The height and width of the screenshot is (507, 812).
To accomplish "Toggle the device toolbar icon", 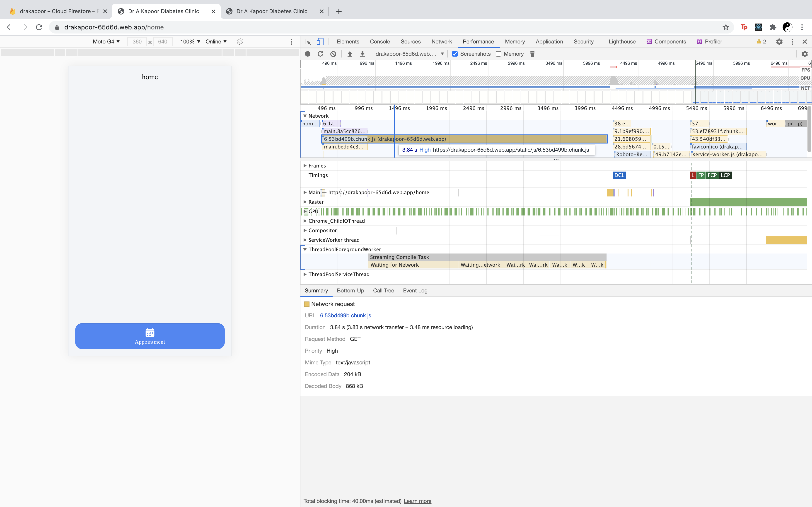I will point(320,42).
